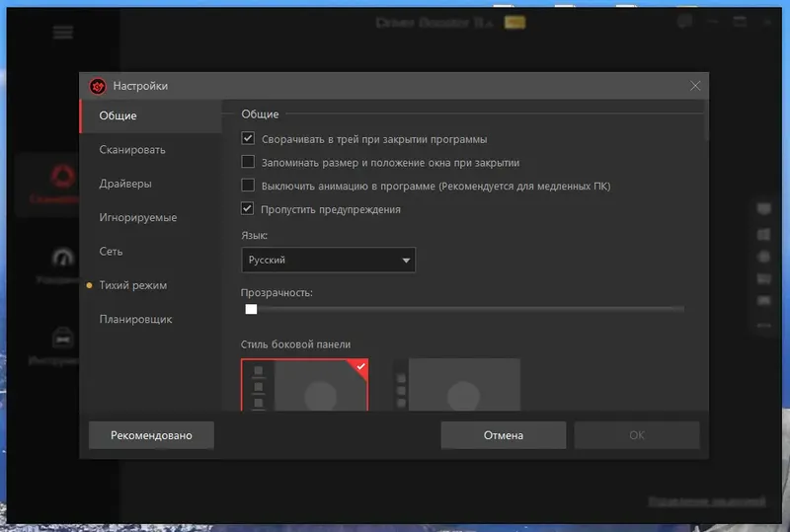Click the Прозрачность slider handle
This screenshot has width=790, height=532.
pos(251,309)
